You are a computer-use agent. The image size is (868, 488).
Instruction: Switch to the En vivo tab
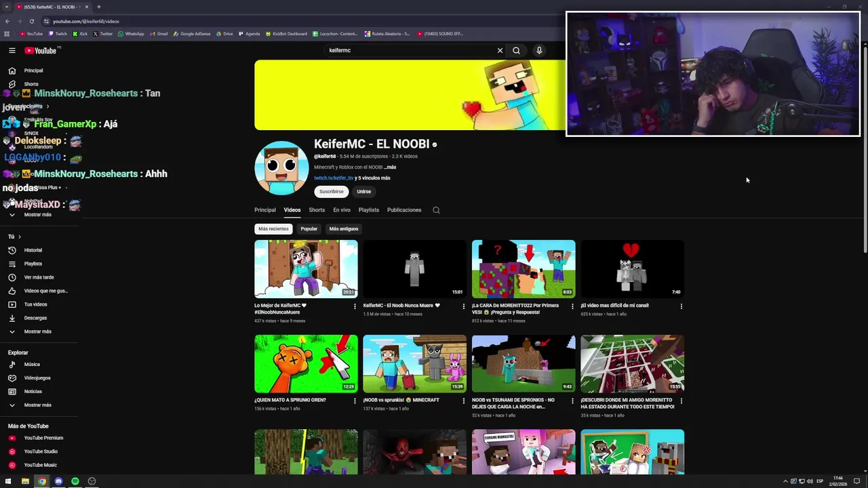pos(342,210)
